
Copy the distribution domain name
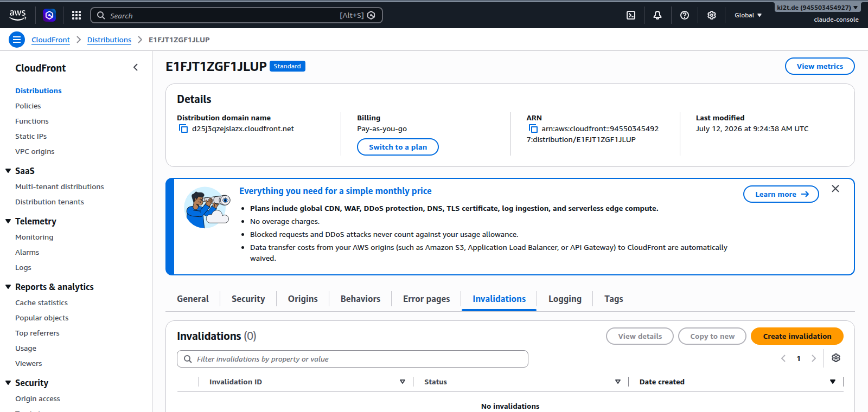click(183, 128)
